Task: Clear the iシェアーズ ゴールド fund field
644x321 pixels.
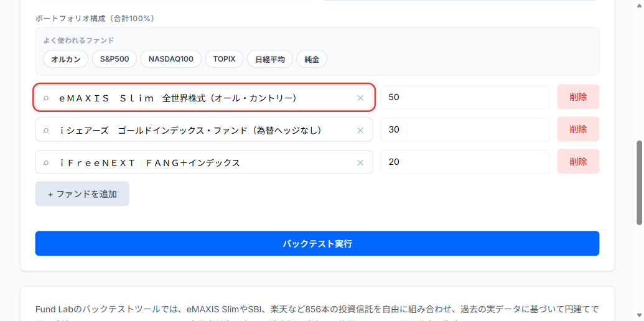Action: coord(360,130)
